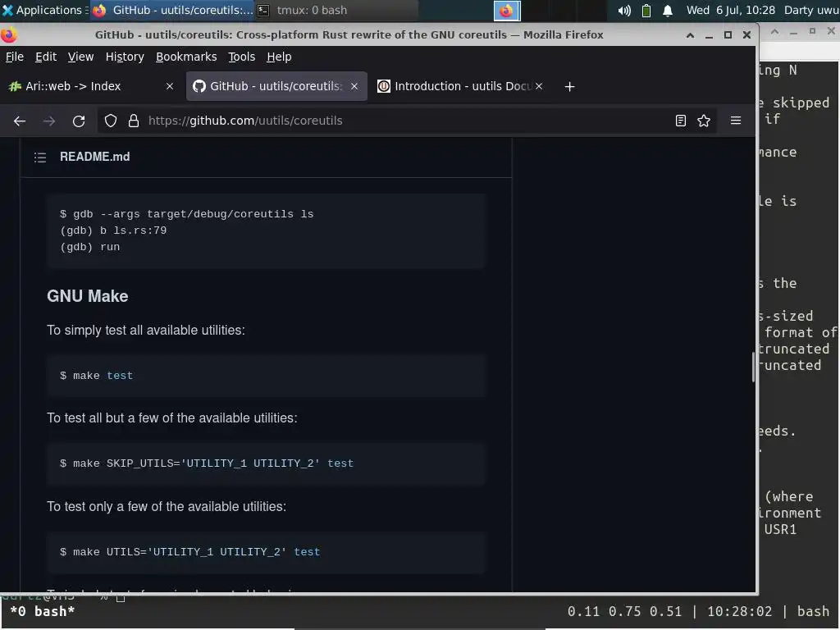840x630 pixels.
Task: Click the GNU Make heading
Action: pos(87,296)
